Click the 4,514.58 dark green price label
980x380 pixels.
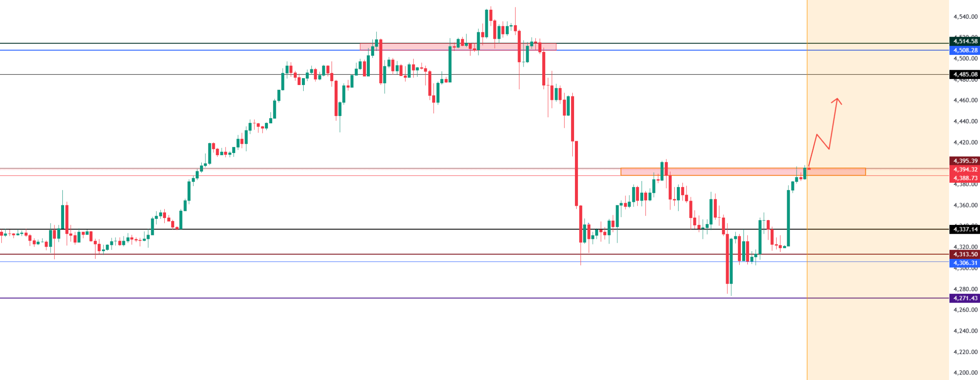coord(964,41)
